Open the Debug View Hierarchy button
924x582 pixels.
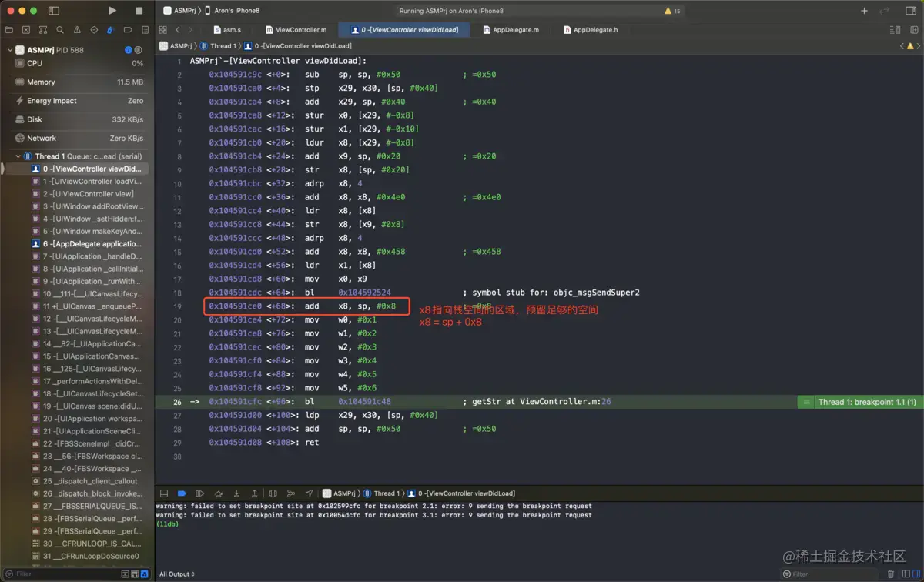coord(273,493)
